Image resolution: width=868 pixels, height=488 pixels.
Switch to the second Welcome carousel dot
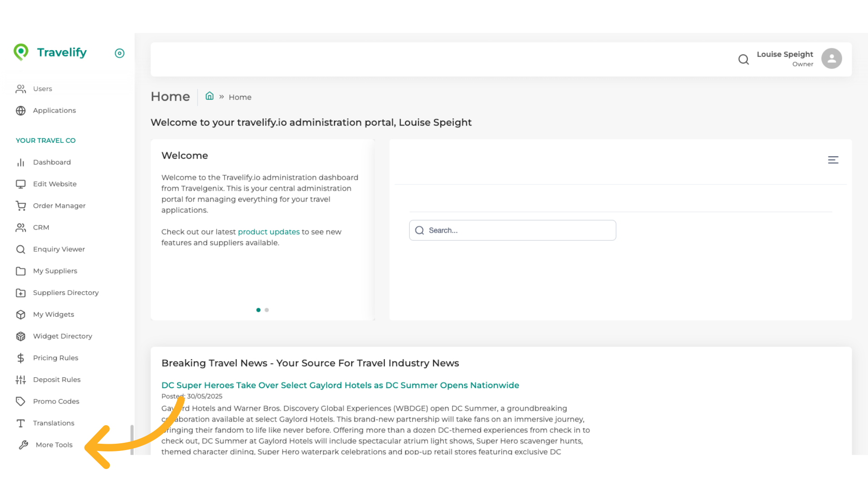(267, 310)
